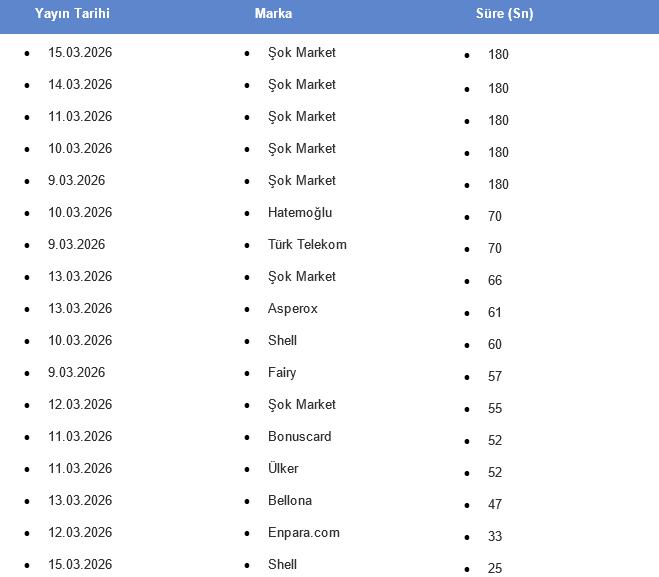Click the Asperox brand entry

click(x=293, y=308)
